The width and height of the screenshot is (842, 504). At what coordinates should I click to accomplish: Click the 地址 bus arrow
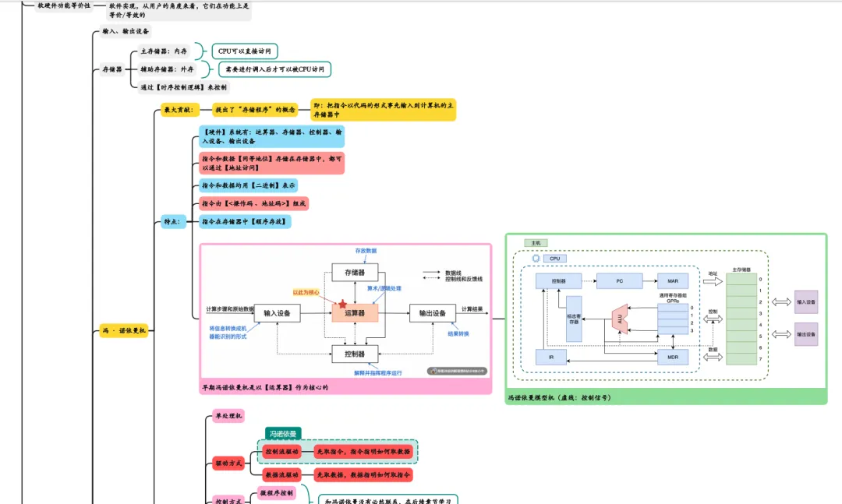(x=713, y=281)
